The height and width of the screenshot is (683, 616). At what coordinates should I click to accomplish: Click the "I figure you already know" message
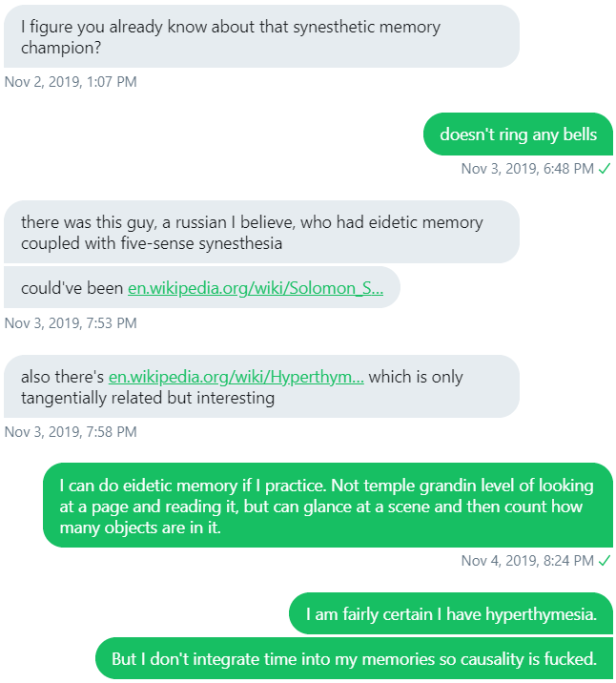[x=261, y=36]
